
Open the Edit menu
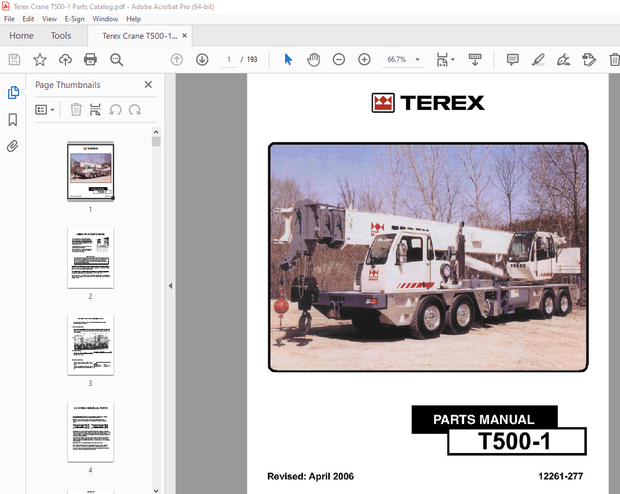click(28, 19)
